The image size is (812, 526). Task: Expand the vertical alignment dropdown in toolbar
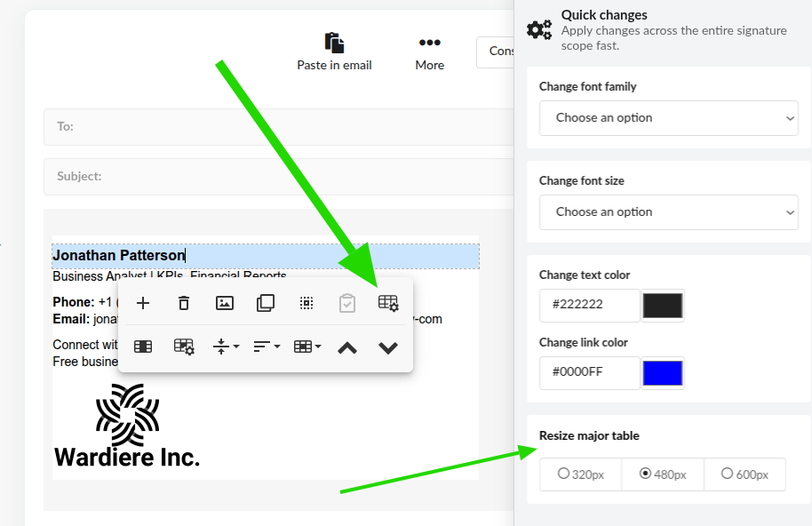click(x=226, y=347)
